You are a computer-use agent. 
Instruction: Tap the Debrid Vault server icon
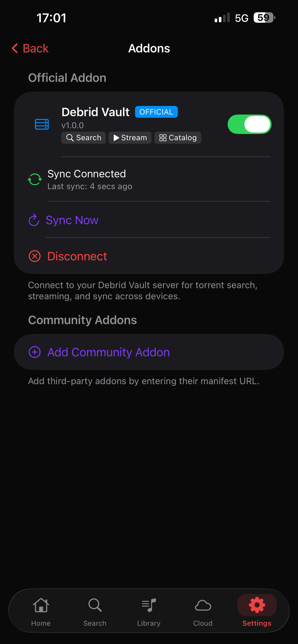pyautogui.click(x=42, y=124)
